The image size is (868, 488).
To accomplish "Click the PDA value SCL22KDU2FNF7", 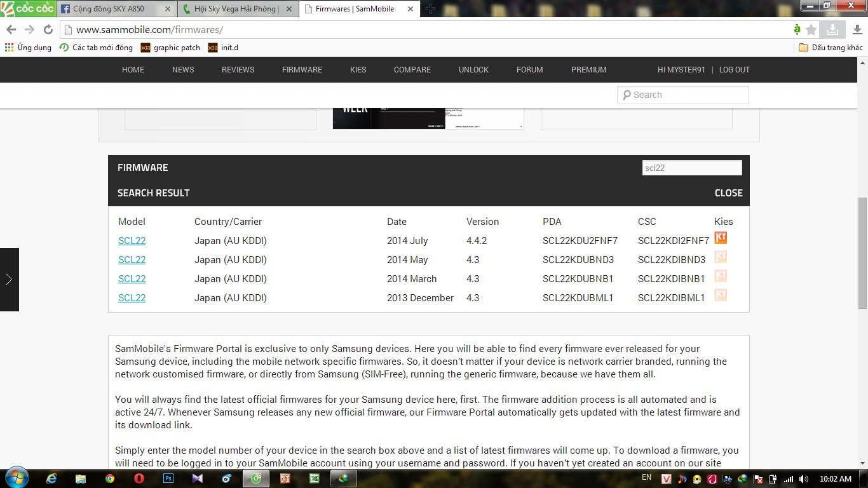I will click(580, 241).
